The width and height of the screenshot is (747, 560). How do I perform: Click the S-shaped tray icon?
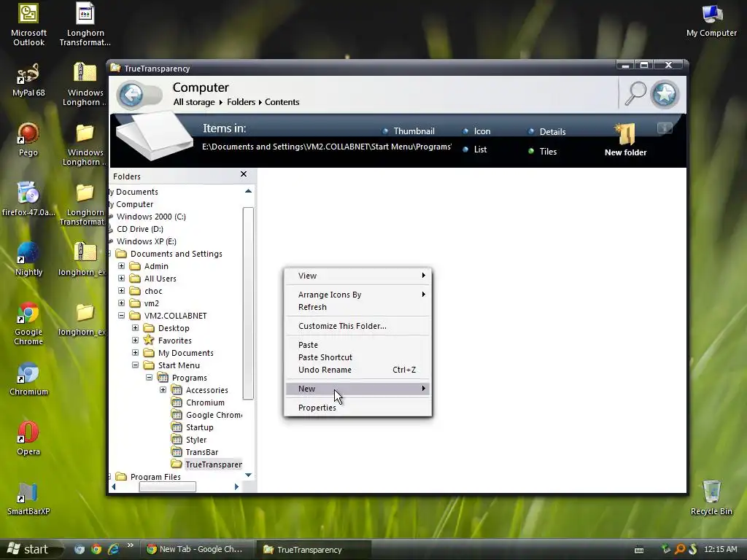tap(692, 549)
